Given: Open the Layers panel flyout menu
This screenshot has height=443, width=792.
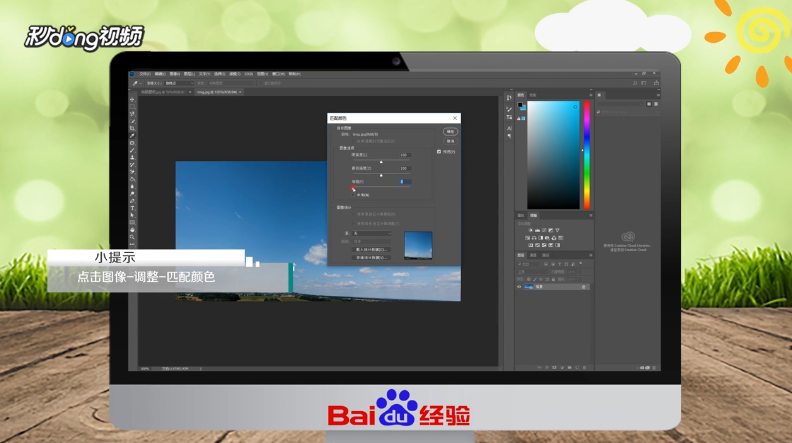Looking at the screenshot, I should [x=591, y=255].
